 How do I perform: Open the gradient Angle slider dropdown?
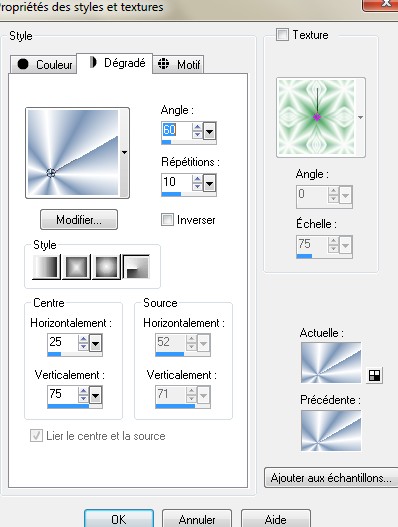(209, 131)
